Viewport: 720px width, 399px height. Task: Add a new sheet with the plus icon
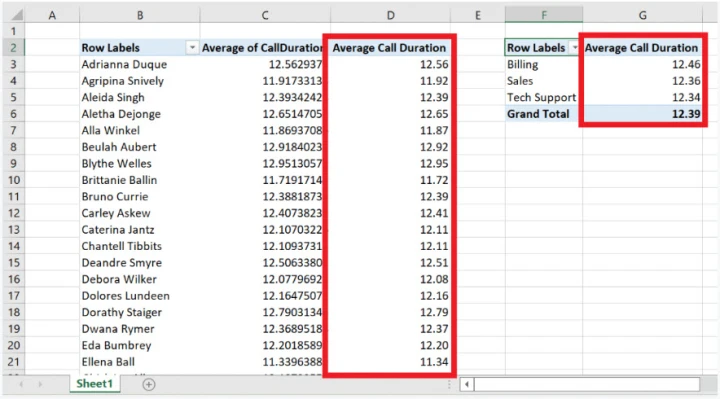tap(149, 384)
